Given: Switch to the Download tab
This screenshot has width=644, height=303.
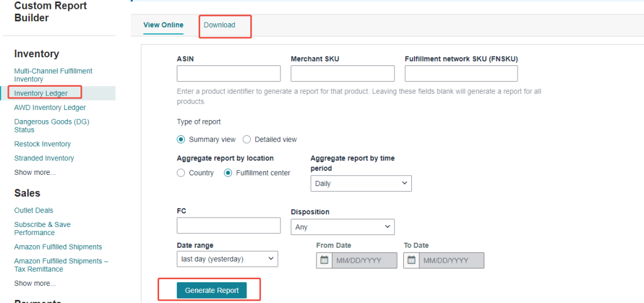Looking at the screenshot, I should click(x=219, y=25).
